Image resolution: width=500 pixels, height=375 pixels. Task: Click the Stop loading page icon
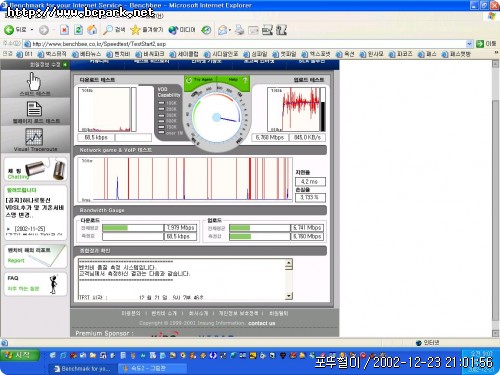pyautogui.click(x=64, y=30)
